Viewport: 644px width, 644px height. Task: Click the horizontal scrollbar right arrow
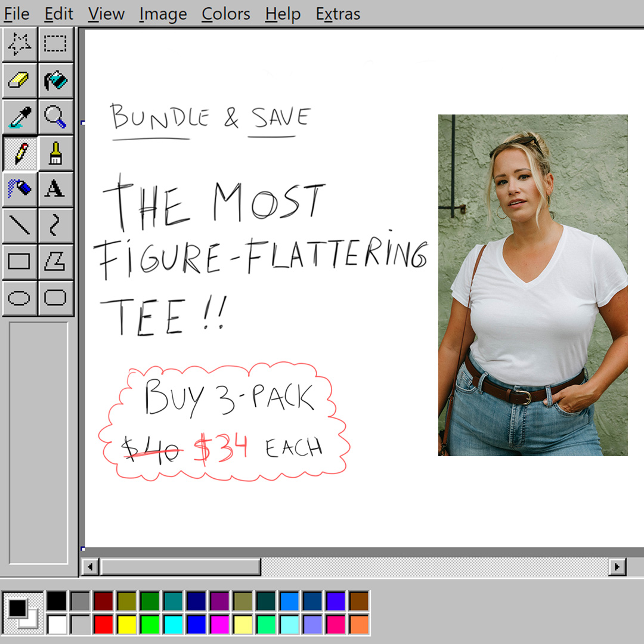pos(617,566)
